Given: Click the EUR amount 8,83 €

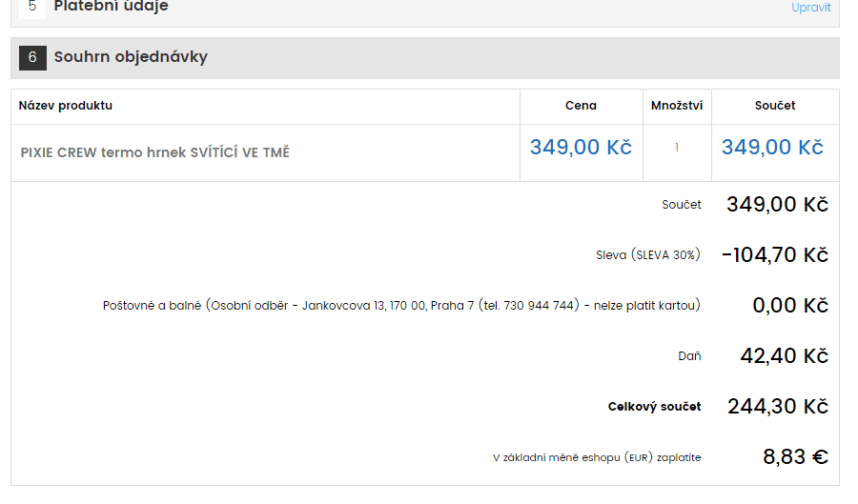Looking at the screenshot, I should [x=796, y=456].
